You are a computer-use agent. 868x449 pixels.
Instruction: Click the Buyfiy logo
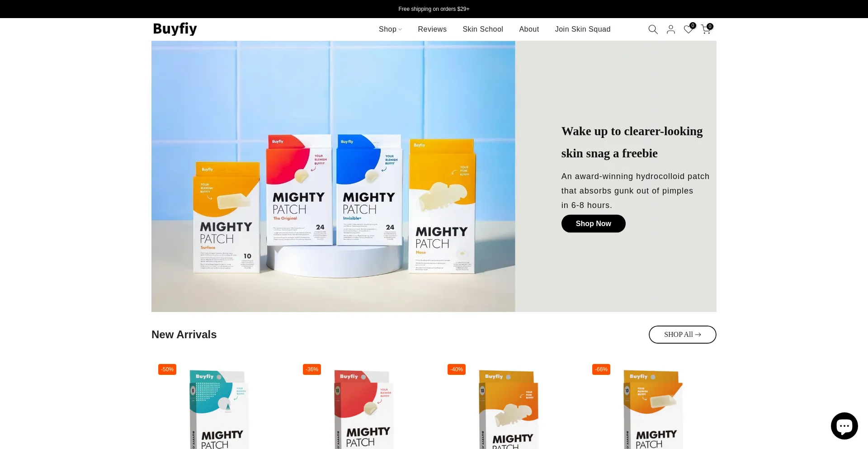(175, 29)
